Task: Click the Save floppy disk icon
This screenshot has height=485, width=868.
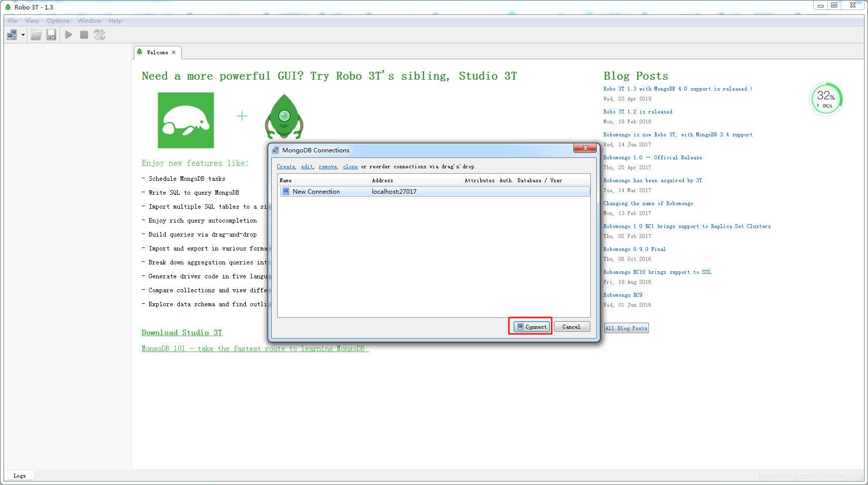Action: 51,35
